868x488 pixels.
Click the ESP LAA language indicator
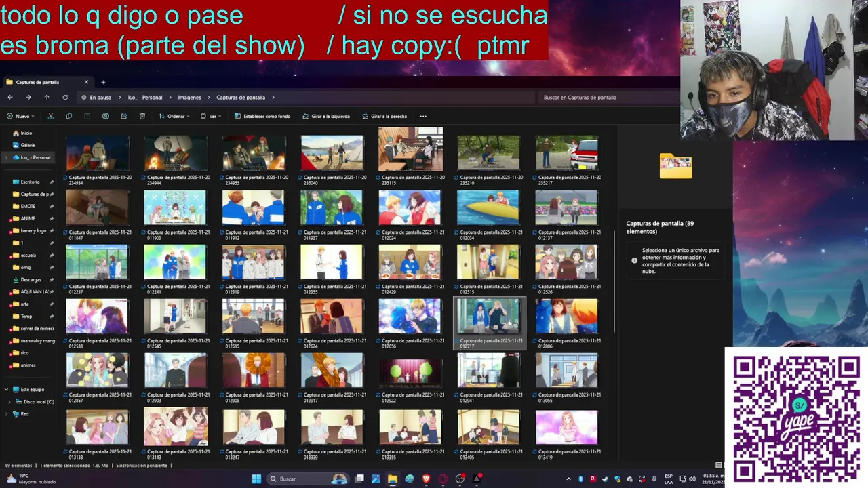(x=669, y=479)
